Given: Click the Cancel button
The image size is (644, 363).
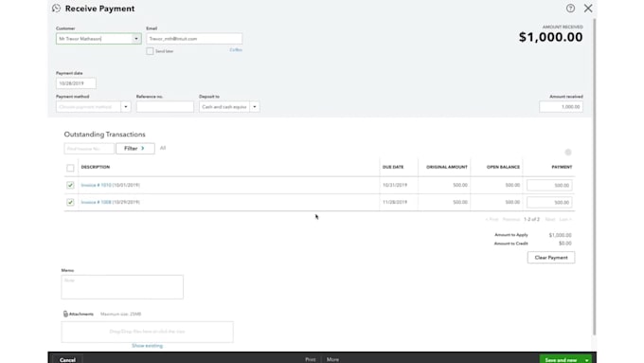Looking at the screenshot, I should [67, 360].
